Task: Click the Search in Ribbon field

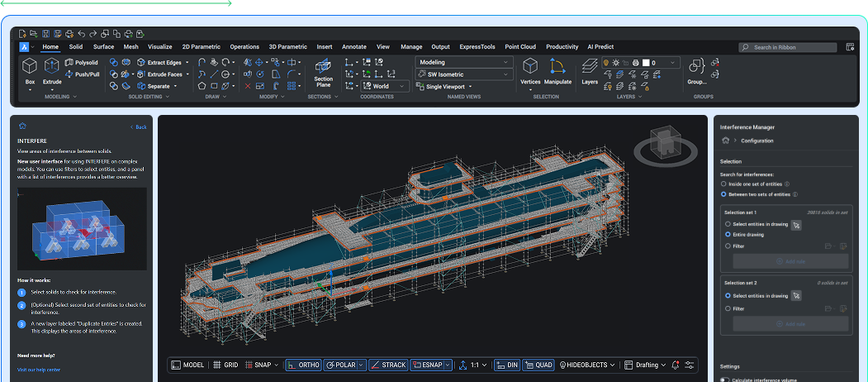Action: tap(788, 48)
